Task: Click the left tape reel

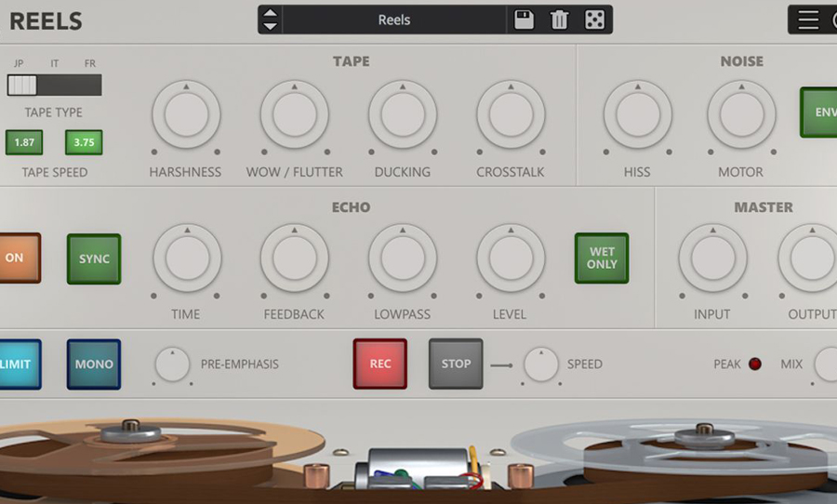Action: coord(130,444)
